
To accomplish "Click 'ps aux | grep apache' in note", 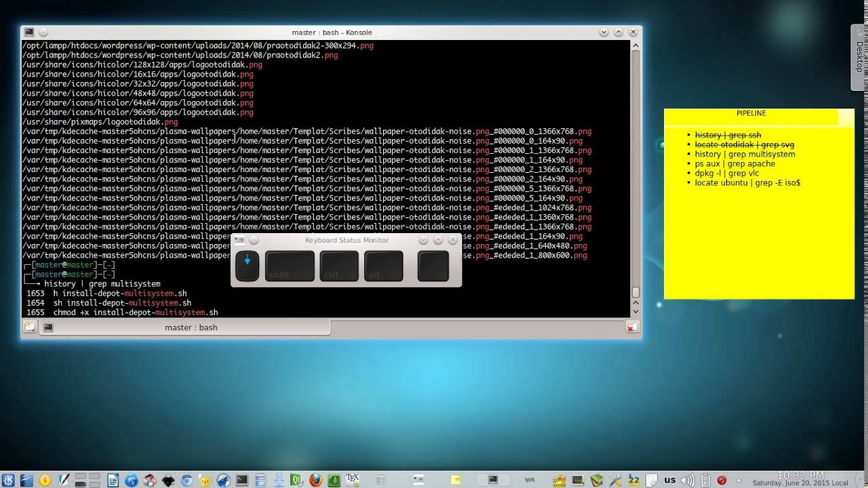I will pyautogui.click(x=734, y=163).
